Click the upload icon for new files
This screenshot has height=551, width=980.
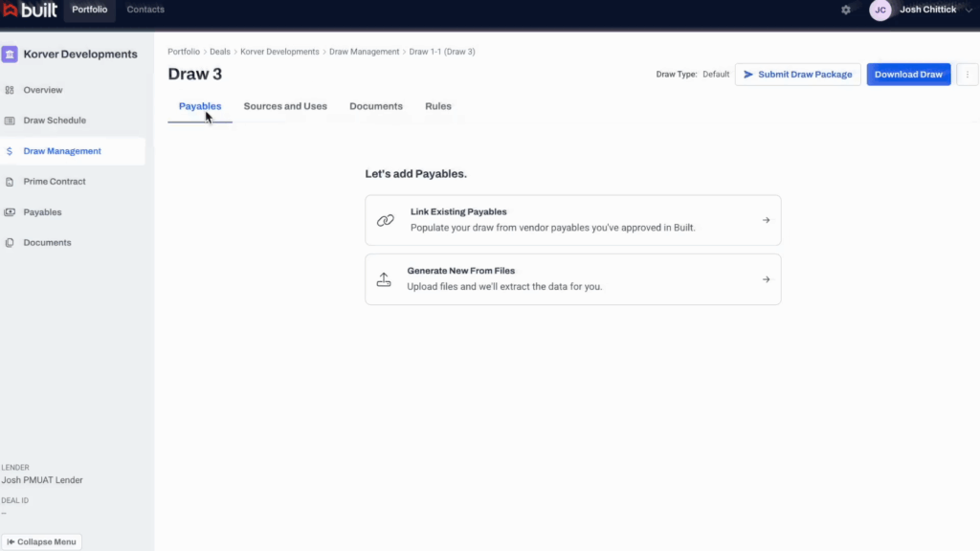[384, 279]
